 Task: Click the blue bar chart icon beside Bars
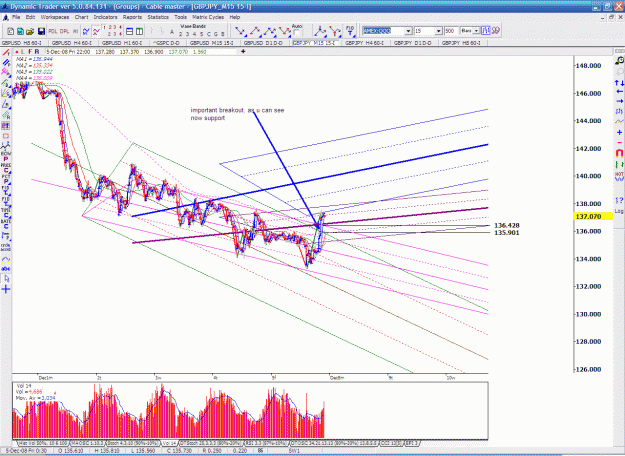(485, 31)
